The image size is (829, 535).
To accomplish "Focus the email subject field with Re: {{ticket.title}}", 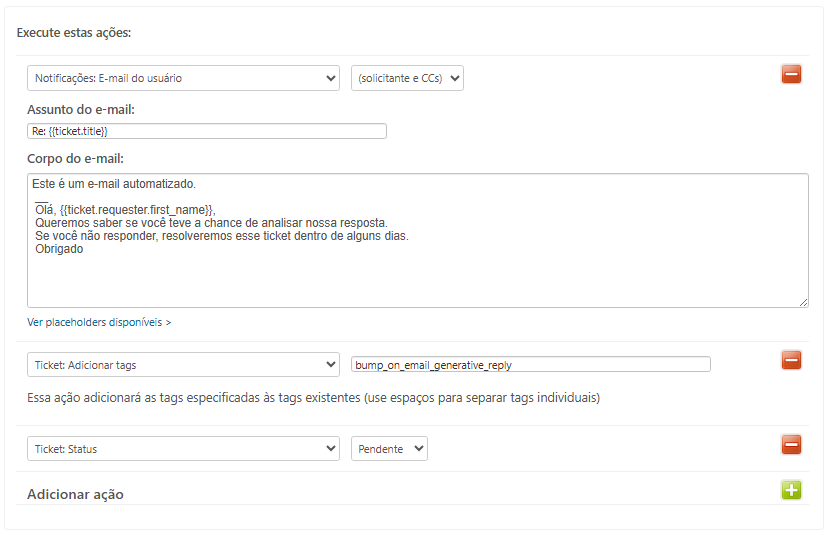I will pos(207,131).
